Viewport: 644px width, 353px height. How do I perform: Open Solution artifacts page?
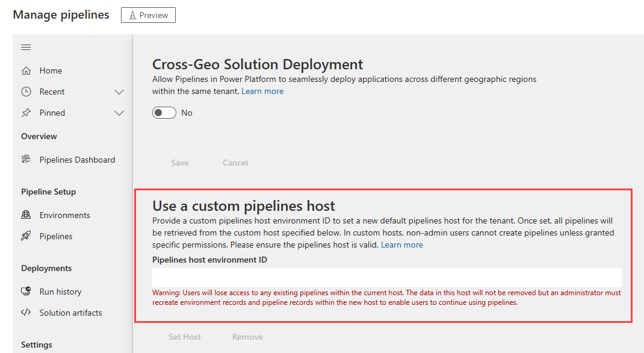pos(70,313)
